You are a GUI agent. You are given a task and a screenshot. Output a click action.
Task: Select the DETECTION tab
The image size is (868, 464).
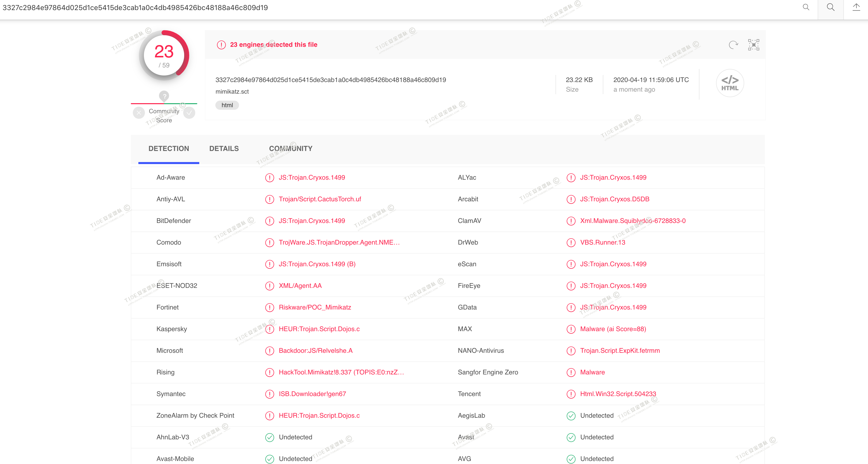[x=169, y=149]
